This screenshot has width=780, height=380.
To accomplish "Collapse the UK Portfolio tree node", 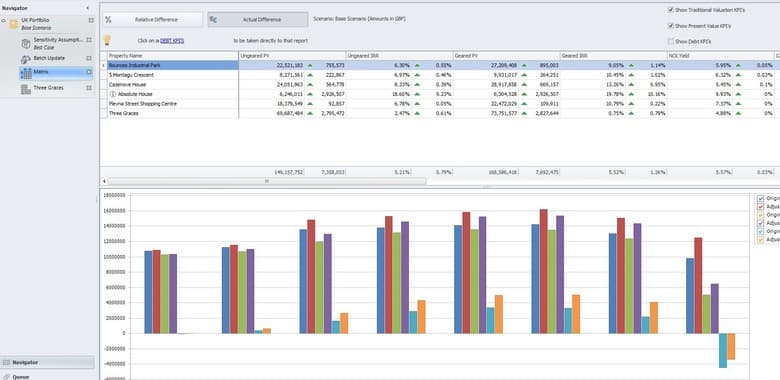I will [x=4, y=21].
